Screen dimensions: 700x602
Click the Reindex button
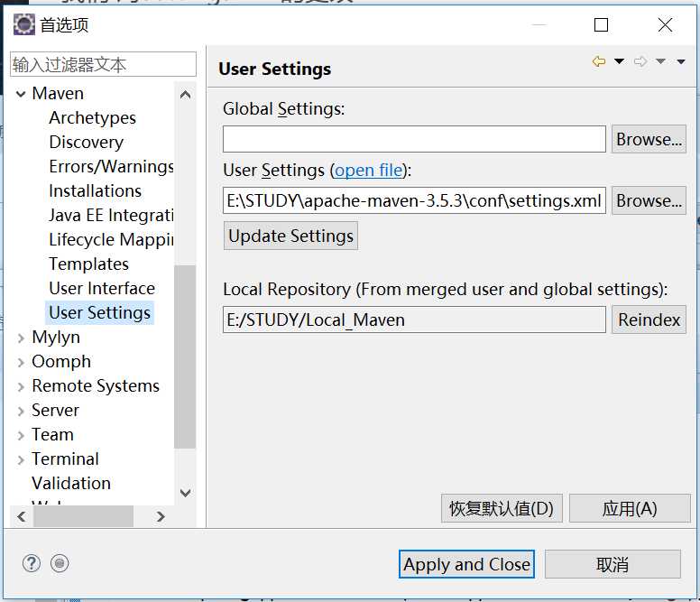point(649,320)
